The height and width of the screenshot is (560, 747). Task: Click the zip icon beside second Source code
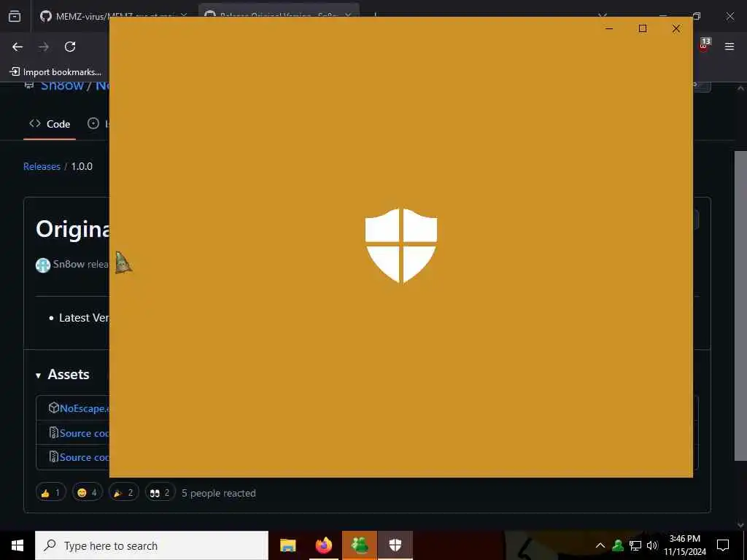point(54,456)
